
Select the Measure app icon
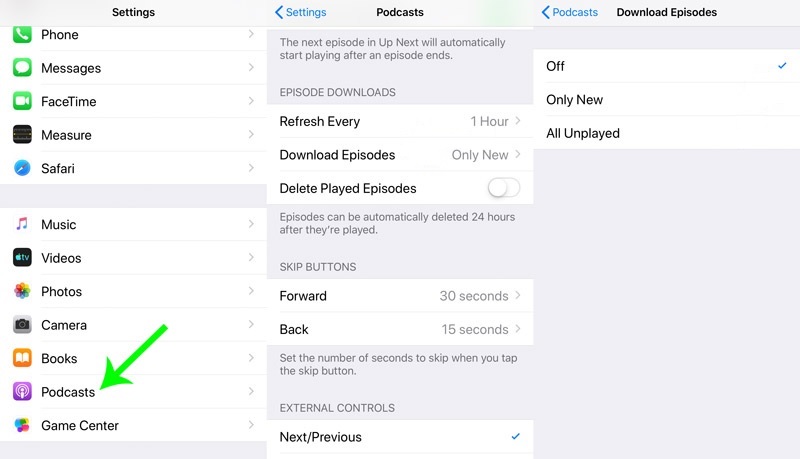22,135
